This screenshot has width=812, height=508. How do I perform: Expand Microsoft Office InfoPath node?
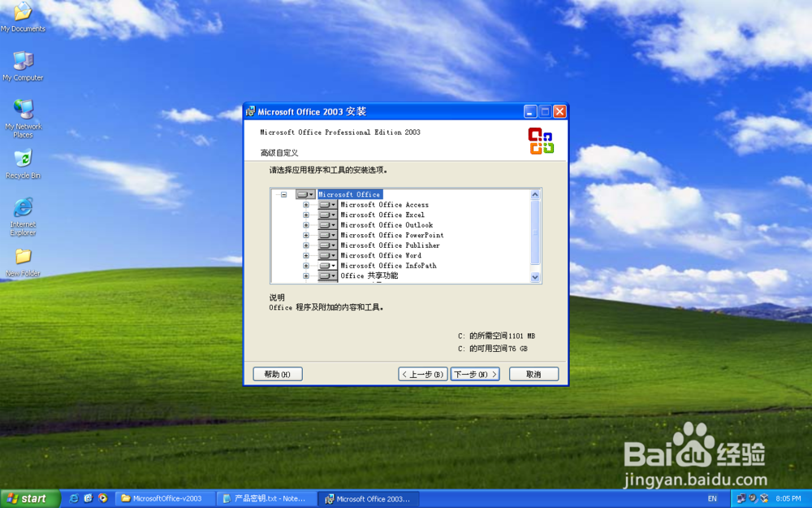click(306, 266)
